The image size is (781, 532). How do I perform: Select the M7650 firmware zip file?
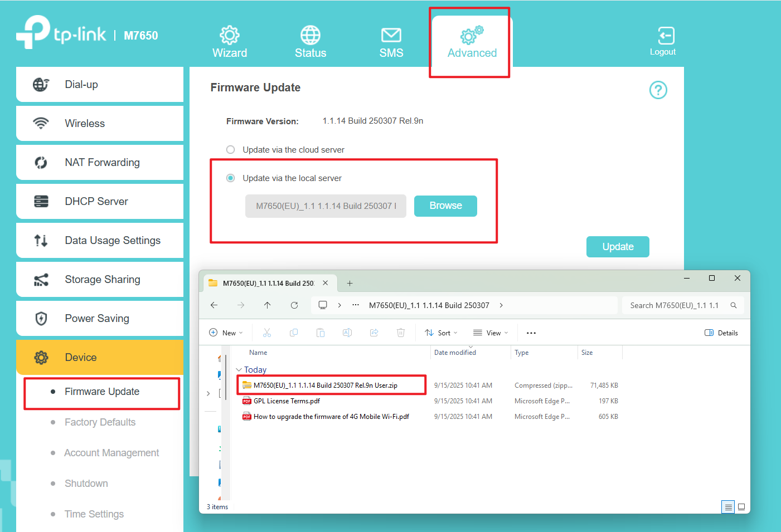[x=325, y=385]
